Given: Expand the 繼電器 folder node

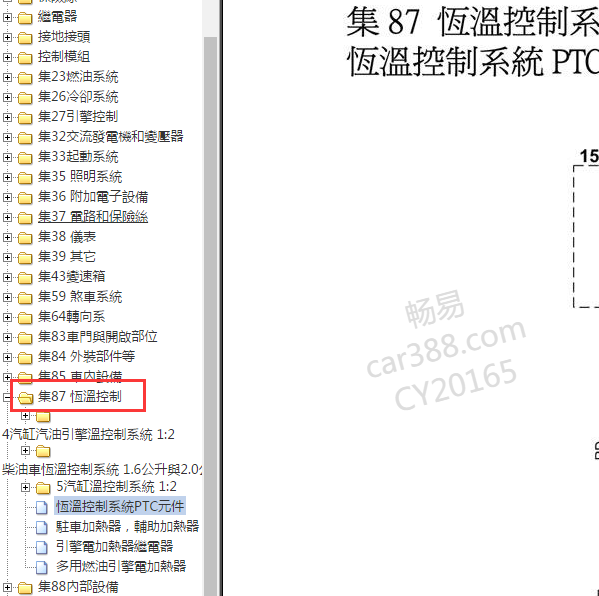Looking at the screenshot, I should tap(7, 17).
